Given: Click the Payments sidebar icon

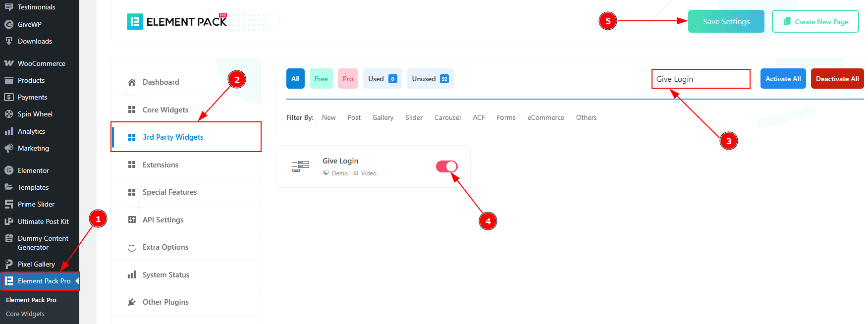Looking at the screenshot, I should pos(9,97).
